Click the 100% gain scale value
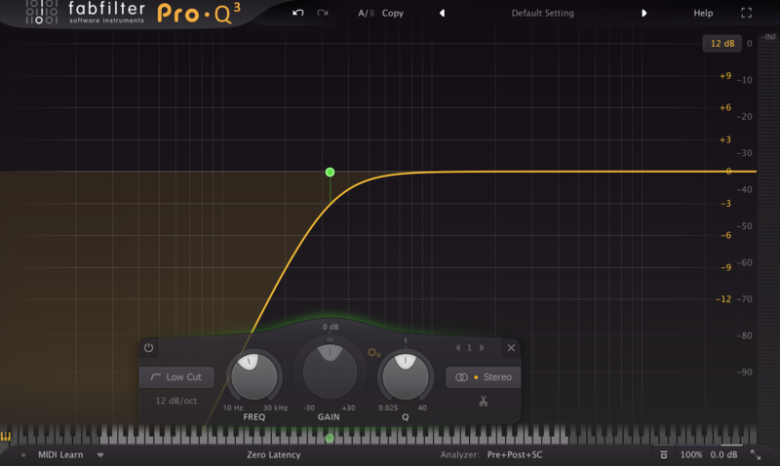 point(691,455)
